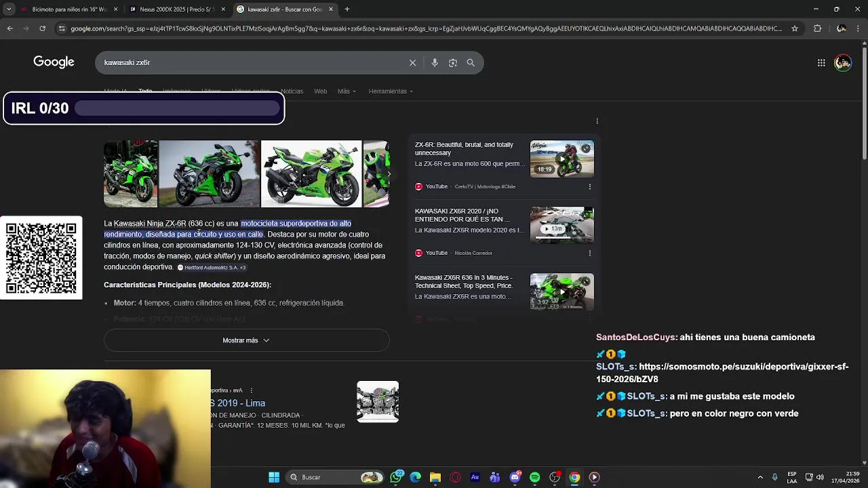This screenshot has width=868, height=488.
Task: Click the address bar URL
Action: point(426,28)
